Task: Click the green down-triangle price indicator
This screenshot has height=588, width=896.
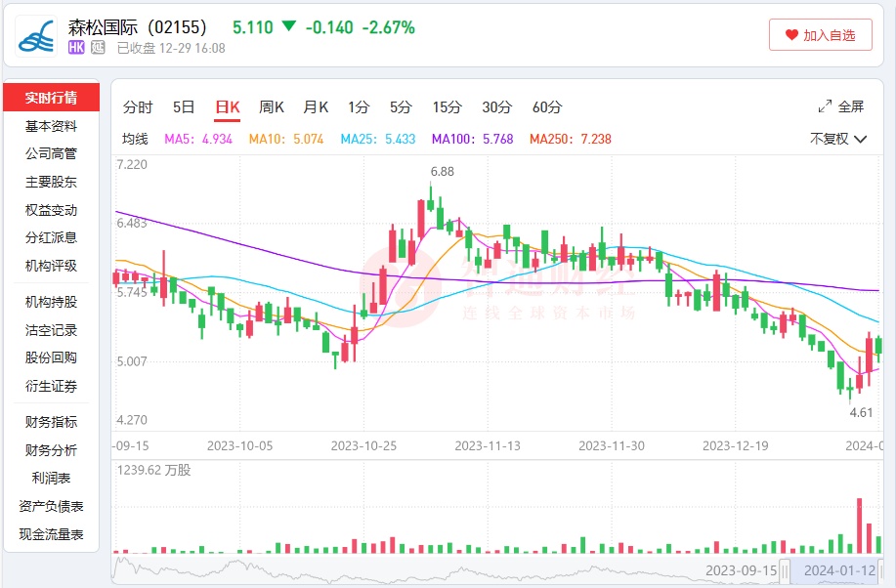Action: [x=288, y=27]
